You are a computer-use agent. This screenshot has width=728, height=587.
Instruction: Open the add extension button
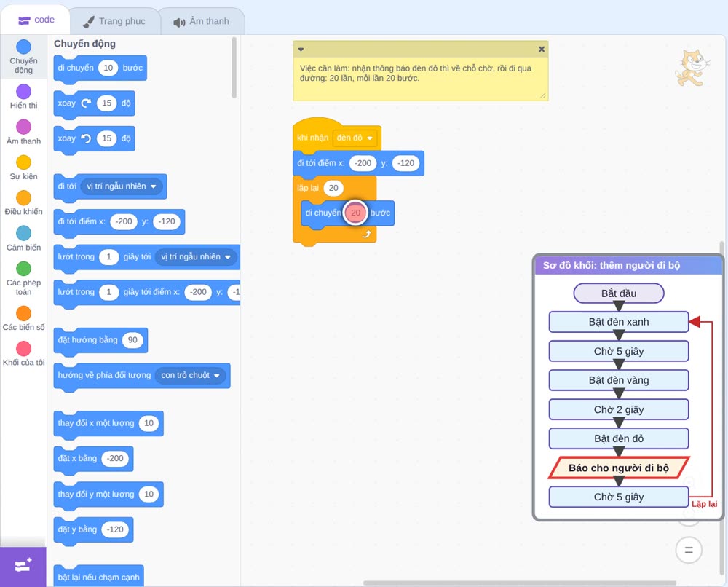click(x=23, y=566)
